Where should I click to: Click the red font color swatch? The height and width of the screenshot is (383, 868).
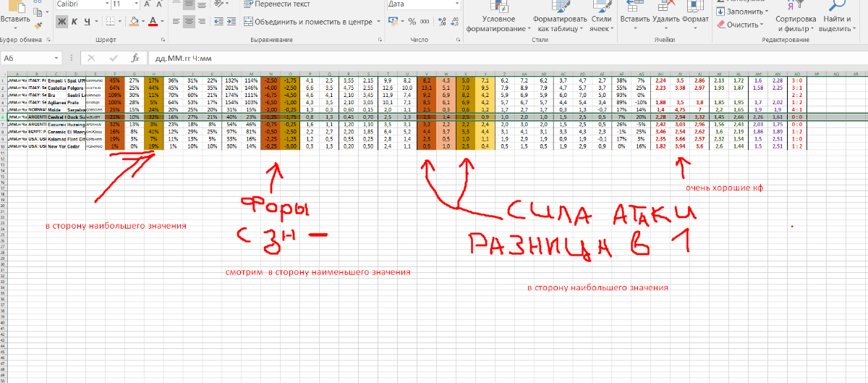click(x=153, y=22)
